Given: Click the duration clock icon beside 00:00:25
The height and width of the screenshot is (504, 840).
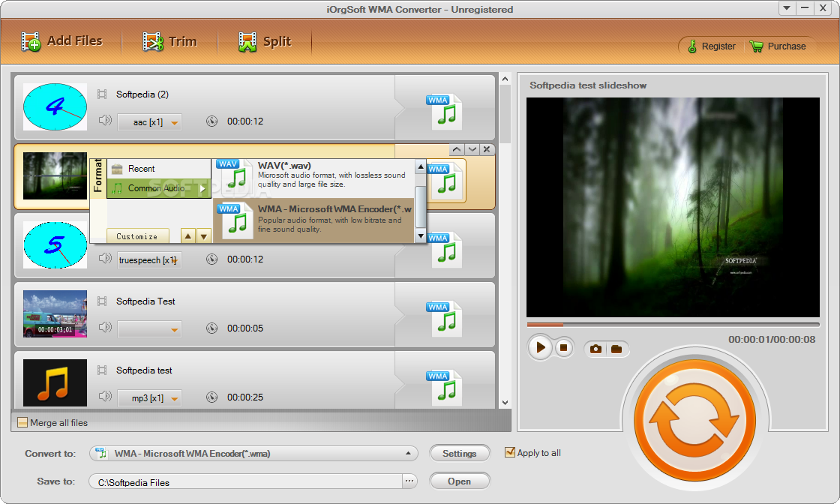Looking at the screenshot, I should [x=212, y=397].
